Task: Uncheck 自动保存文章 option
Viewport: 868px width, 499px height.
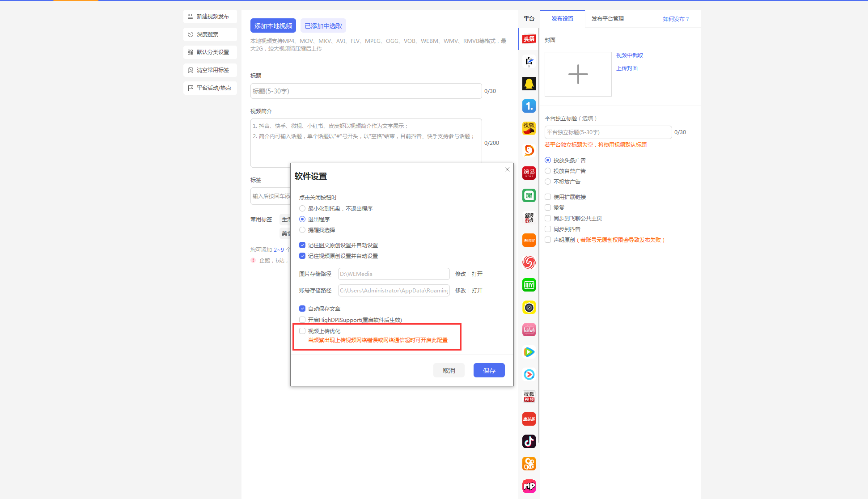Action: (302, 309)
